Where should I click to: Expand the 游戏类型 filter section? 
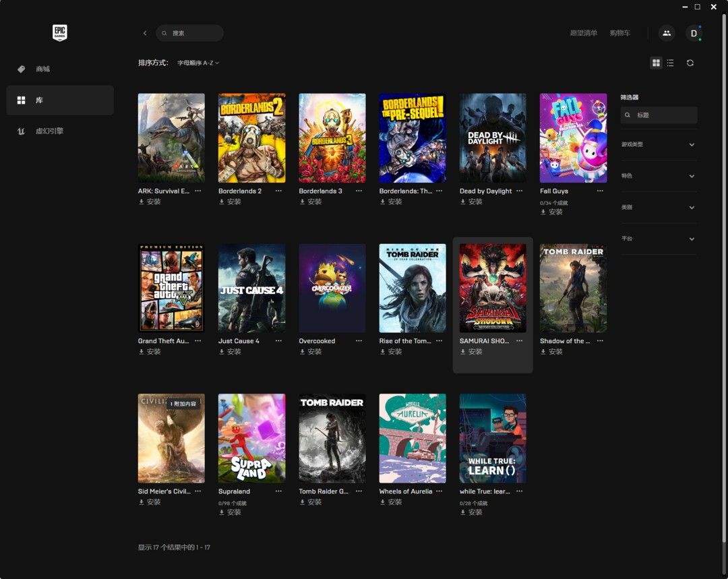click(x=659, y=144)
